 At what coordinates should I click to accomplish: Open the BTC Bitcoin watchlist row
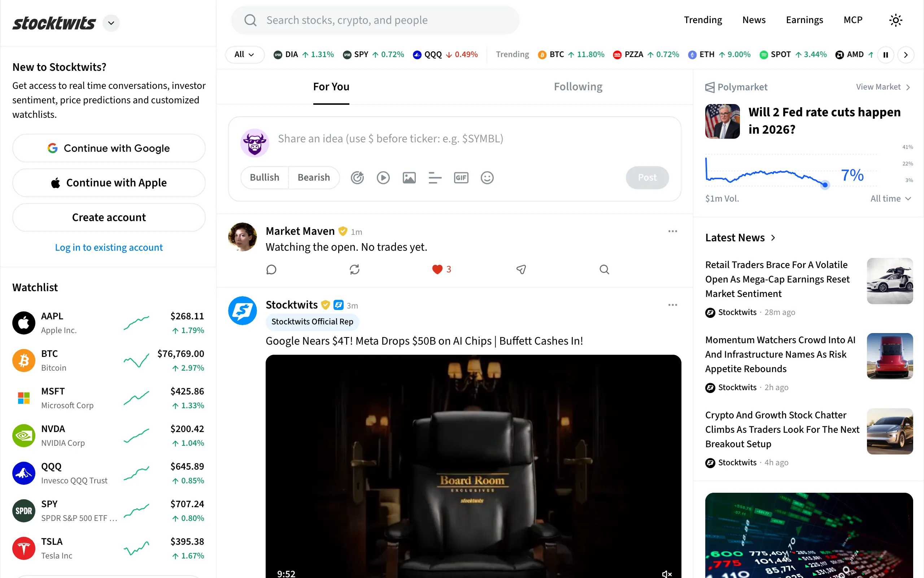[x=108, y=361]
